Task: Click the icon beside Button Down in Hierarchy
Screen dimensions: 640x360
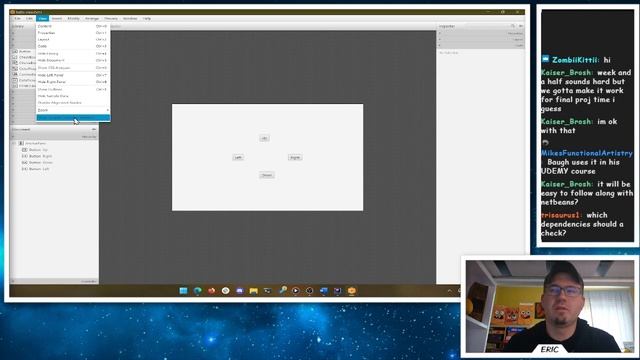Action: [24, 162]
